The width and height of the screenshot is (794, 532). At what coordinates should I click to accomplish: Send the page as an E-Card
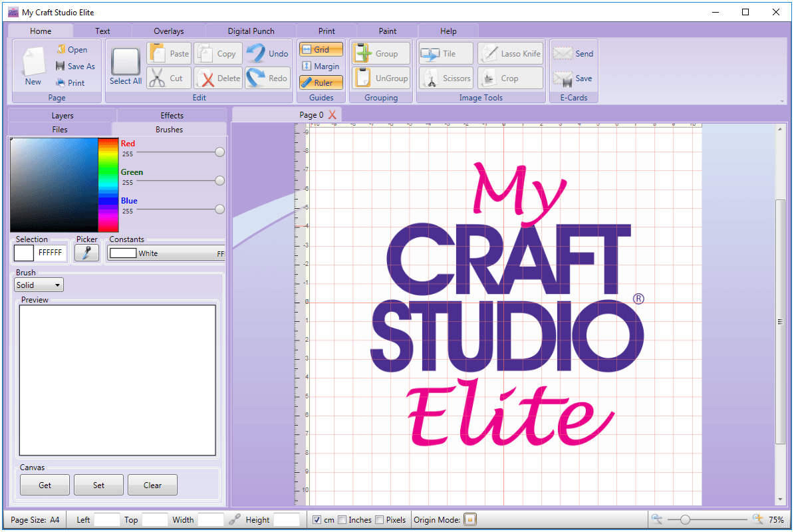[573, 54]
